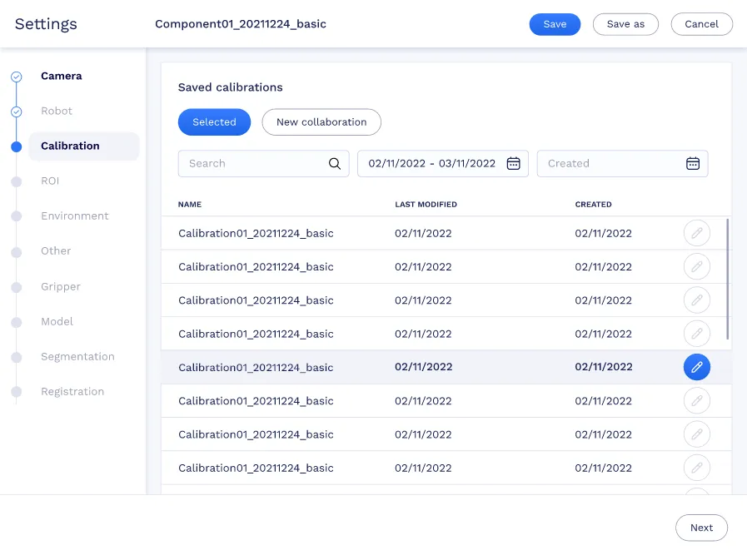Select the Calibration step in sidebar
This screenshot has height=560, width=747.
[x=84, y=146]
